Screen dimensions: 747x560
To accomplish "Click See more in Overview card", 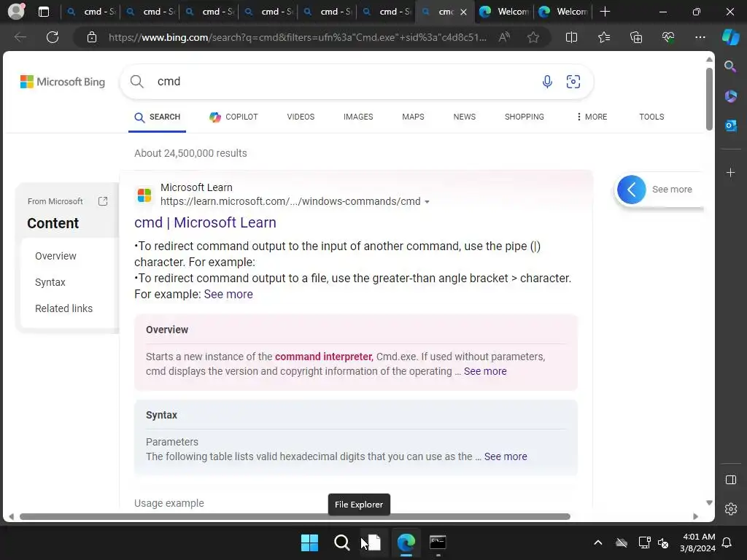I will click(485, 371).
